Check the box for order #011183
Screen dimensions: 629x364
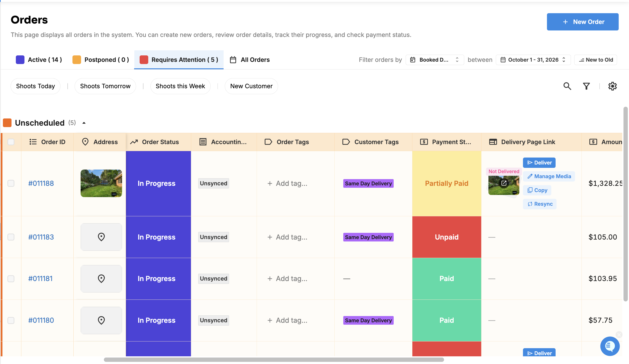11,237
